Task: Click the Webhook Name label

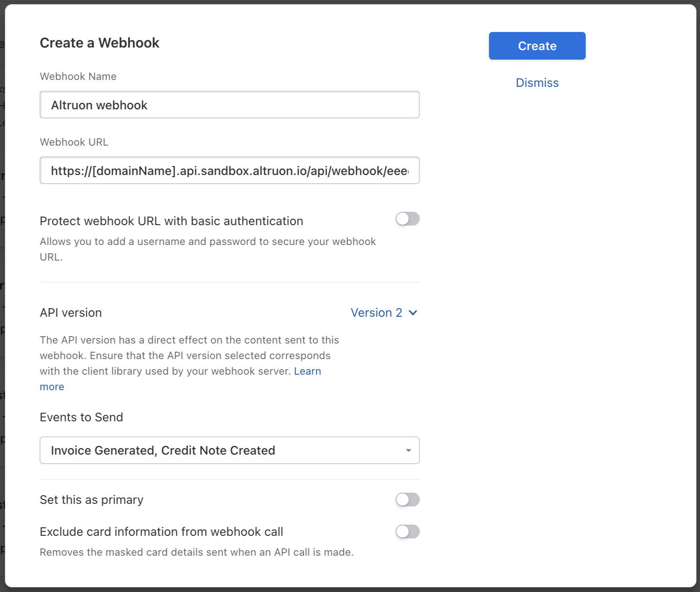Action: coord(78,76)
